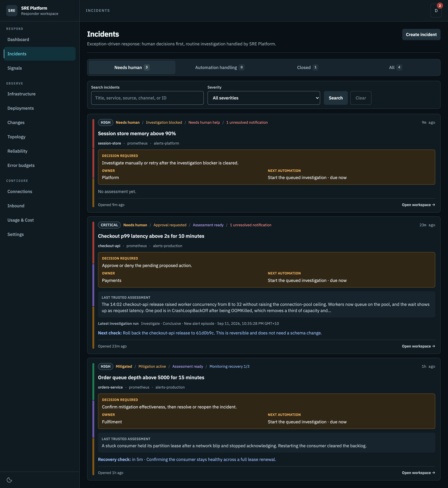Image resolution: width=448 pixels, height=488 pixels.
Task: Open Usage & Cost
Action: tap(40, 220)
